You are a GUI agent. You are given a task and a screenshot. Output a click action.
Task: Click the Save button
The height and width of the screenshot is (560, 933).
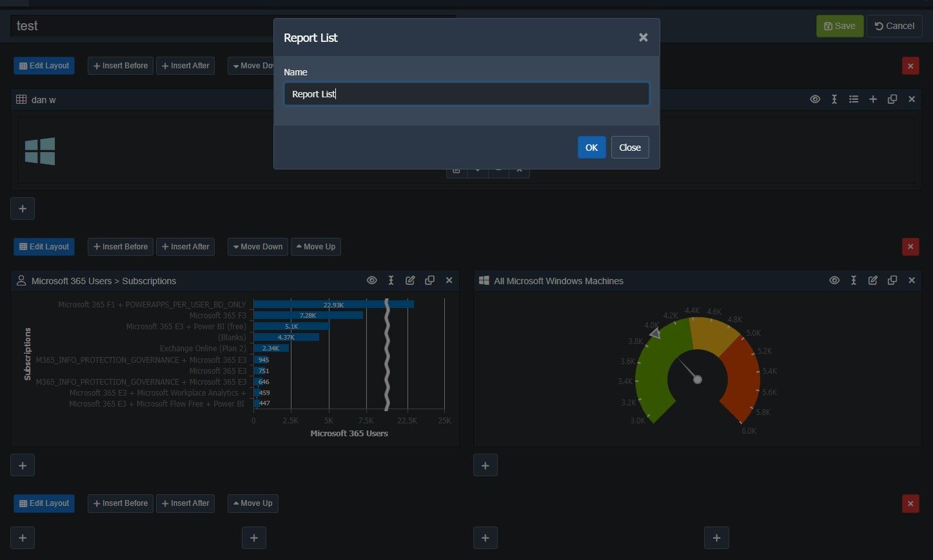click(x=840, y=26)
